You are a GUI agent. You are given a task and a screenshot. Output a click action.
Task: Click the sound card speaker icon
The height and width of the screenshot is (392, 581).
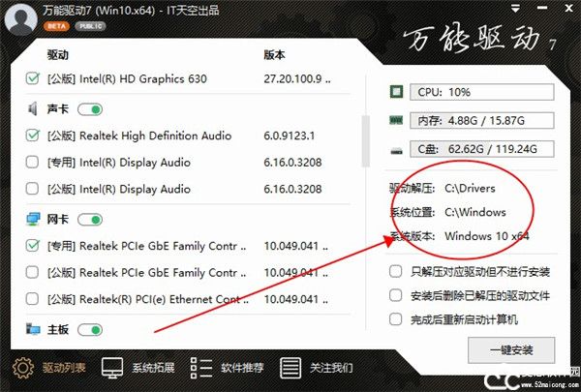[33, 109]
